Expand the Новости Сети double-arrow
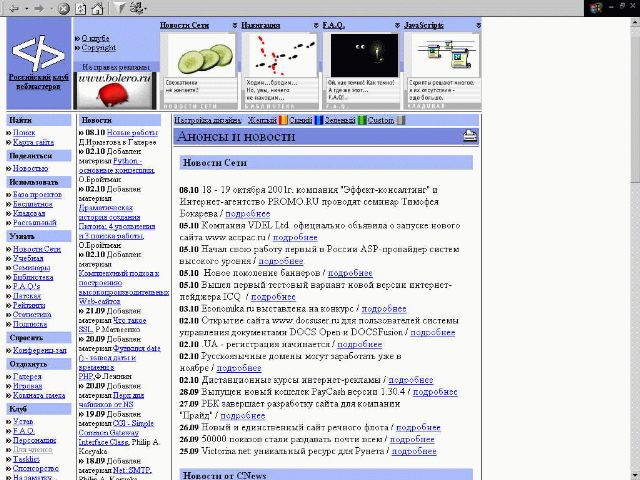Viewport: 640px width, 480px height. (235, 25)
